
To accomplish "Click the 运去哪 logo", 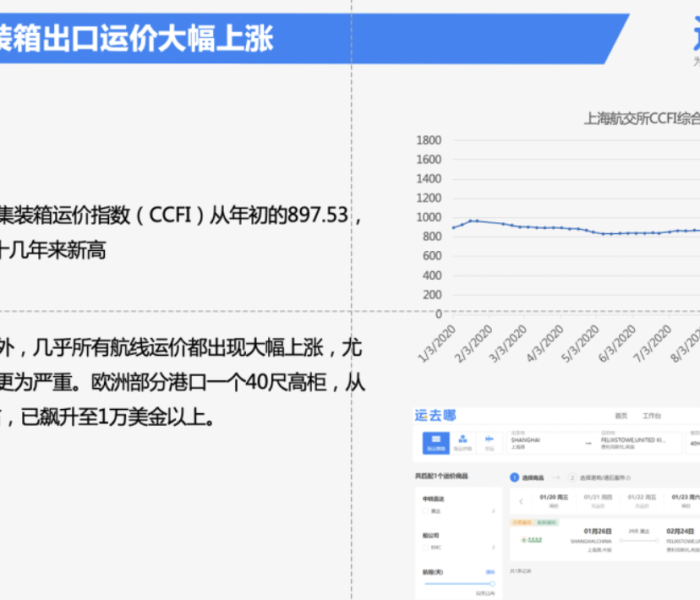I will [x=435, y=416].
